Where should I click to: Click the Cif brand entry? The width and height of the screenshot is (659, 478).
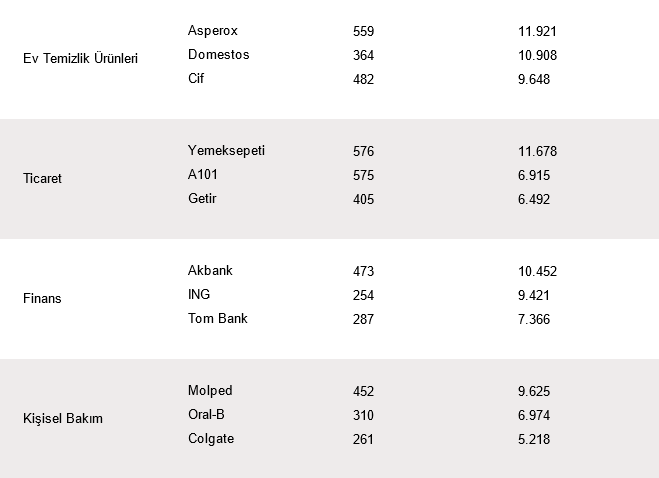pos(196,79)
